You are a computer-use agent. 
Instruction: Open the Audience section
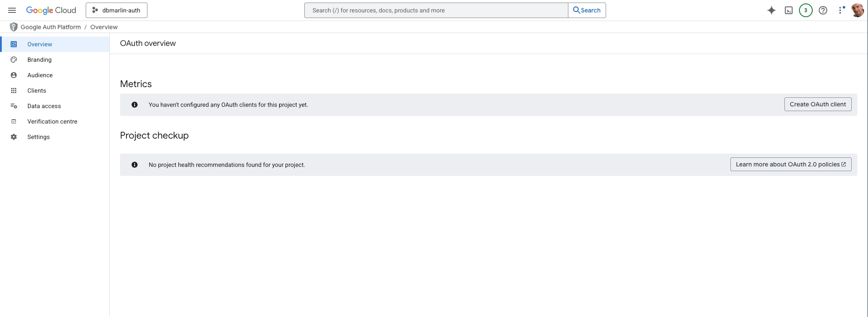click(40, 75)
